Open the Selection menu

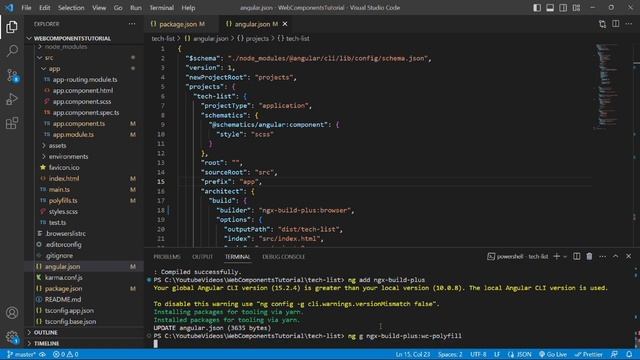tap(71, 8)
